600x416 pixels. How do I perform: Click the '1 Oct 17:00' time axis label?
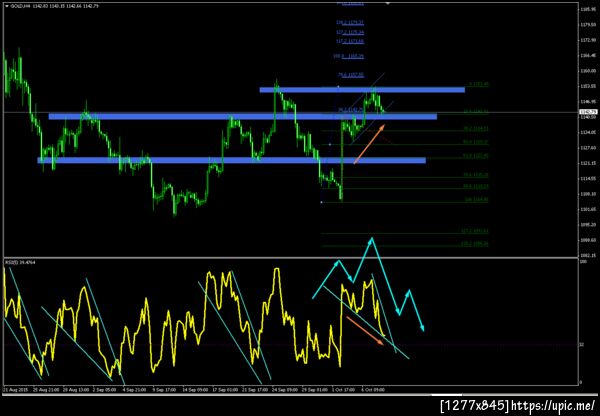pos(344,389)
